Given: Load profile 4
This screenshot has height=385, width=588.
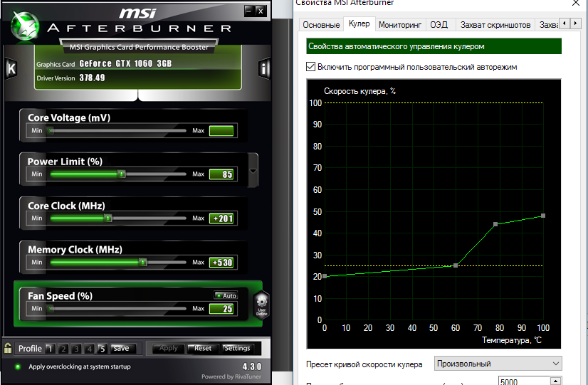Looking at the screenshot, I should 89,349.
